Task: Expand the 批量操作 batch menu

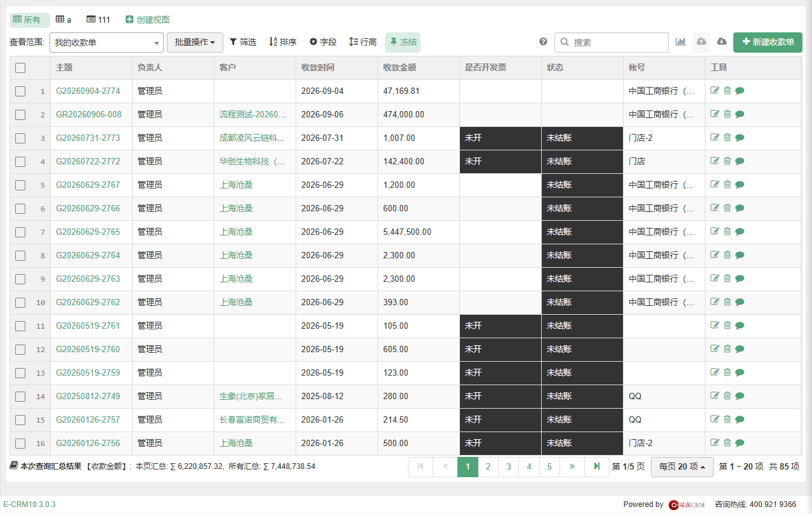Action: (195, 43)
